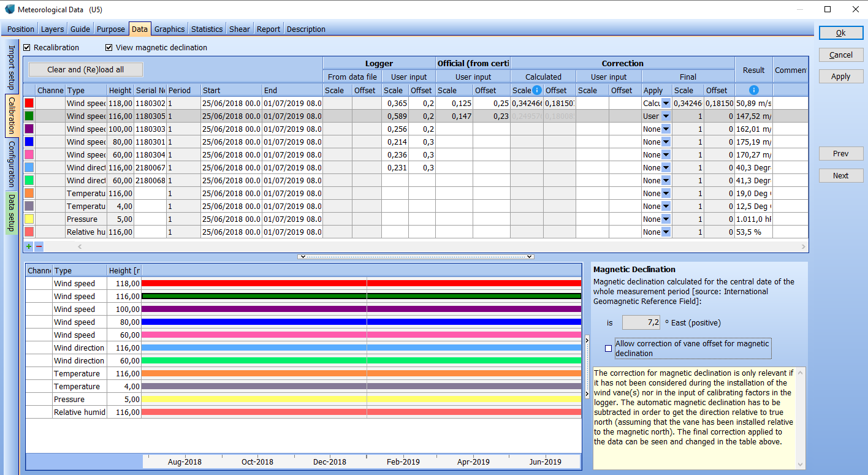Click the table's horizontal scrollbar
This screenshot has width=868, height=475.
point(441,246)
